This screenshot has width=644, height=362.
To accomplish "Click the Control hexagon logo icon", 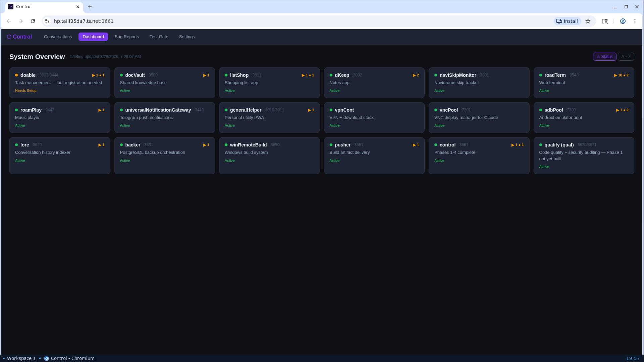I will [x=9, y=37].
